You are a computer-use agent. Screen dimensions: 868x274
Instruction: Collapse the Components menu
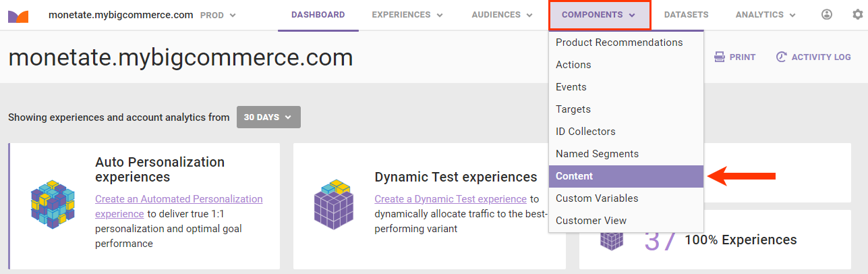point(600,15)
